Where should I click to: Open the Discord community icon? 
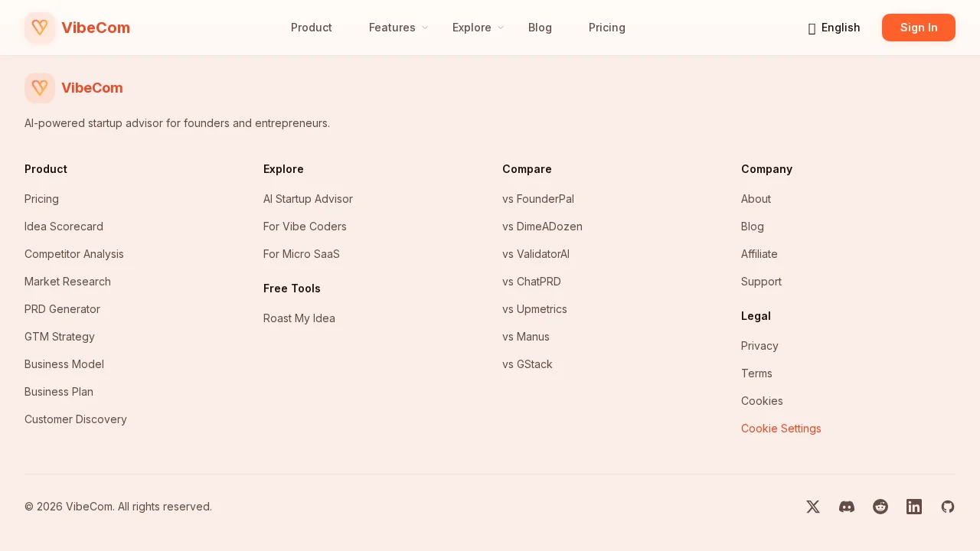(x=847, y=507)
